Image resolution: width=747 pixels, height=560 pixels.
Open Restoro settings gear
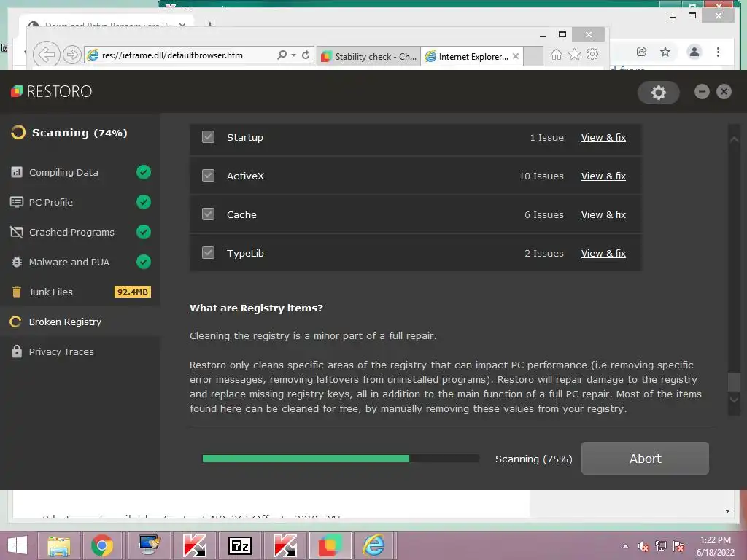[x=659, y=92]
